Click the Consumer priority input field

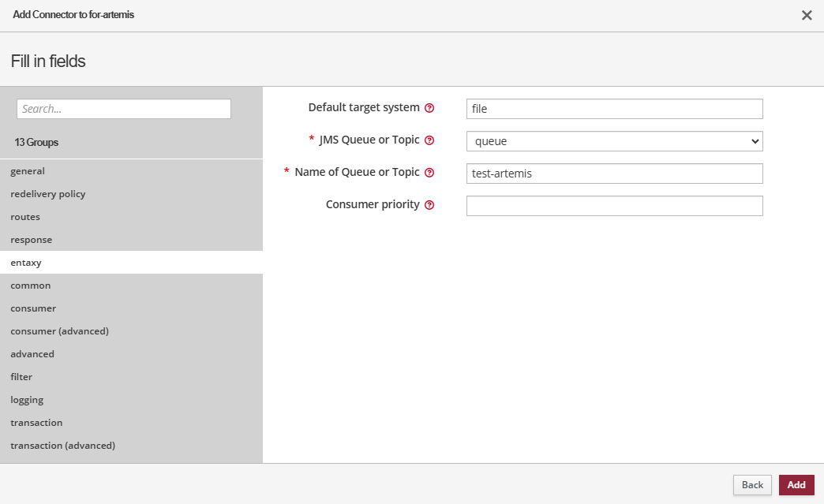pyautogui.click(x=614, y=206)
